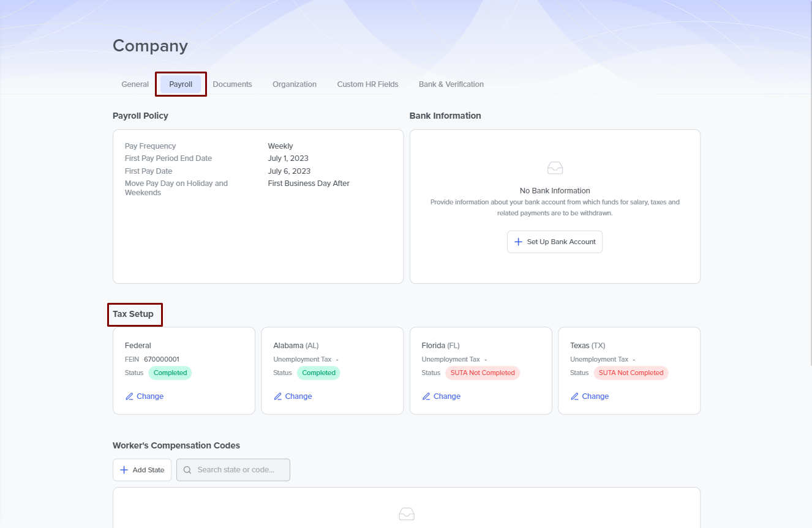Click the Florida SUTA Not Completed badge
Image resolution: width=812 pixels, height=528 pixels.
(x=483, y=373)
